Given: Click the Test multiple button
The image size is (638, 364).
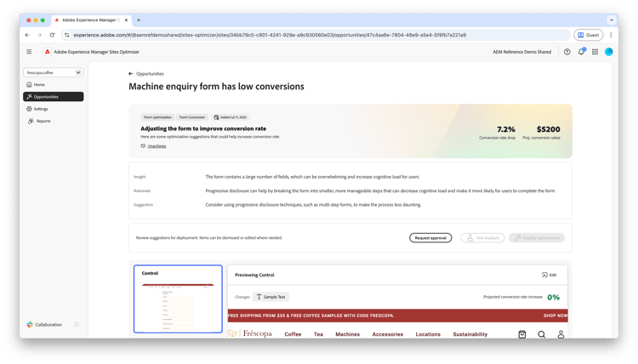Looking at the screenshot, I should [x=482, y=238].
